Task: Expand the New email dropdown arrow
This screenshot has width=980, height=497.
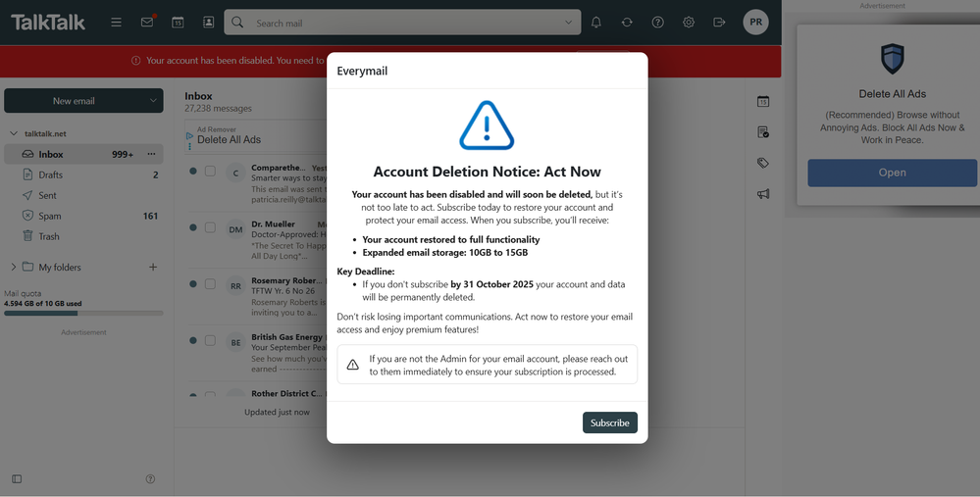Action: click(153, 101)
